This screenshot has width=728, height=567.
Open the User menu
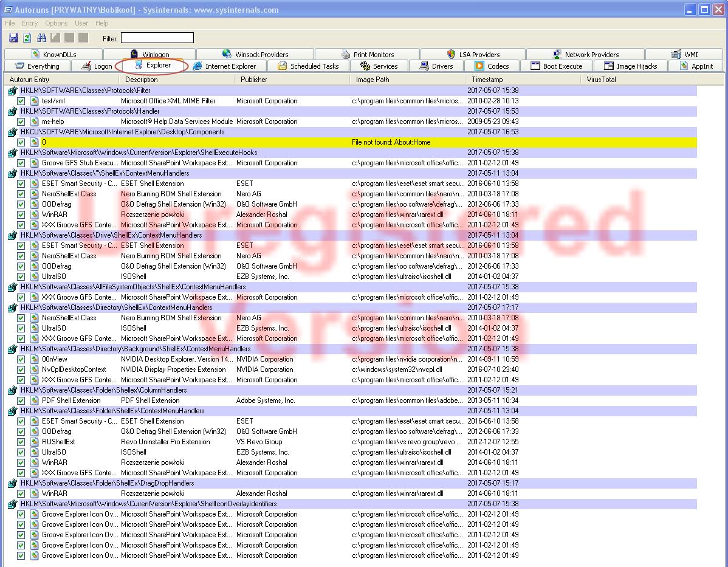(81, 23)
